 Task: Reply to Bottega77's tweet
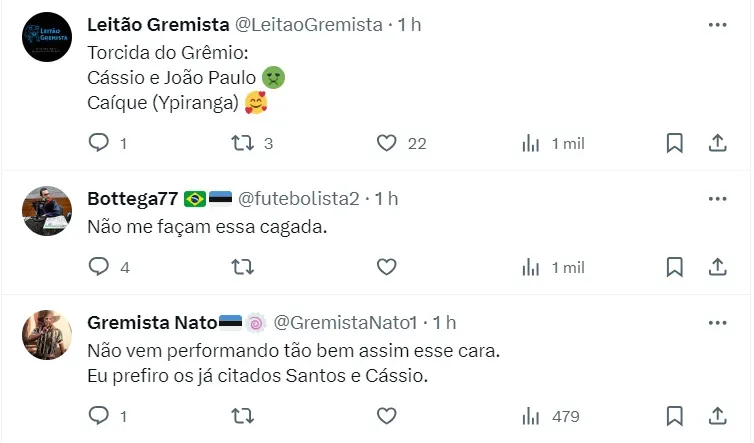click(99, 267)
